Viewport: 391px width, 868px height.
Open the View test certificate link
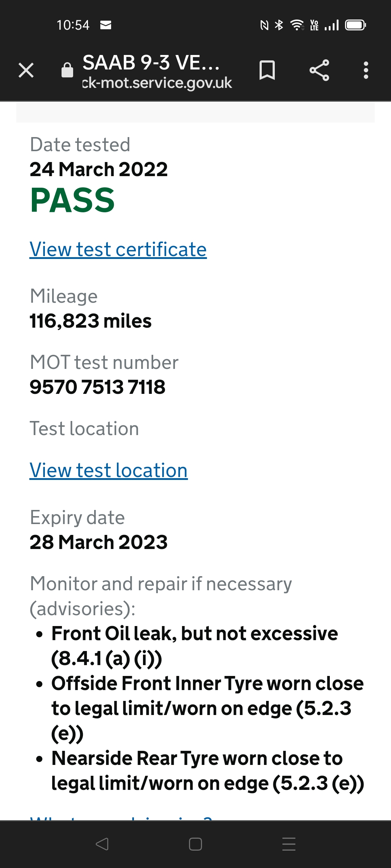click(118, 250)
